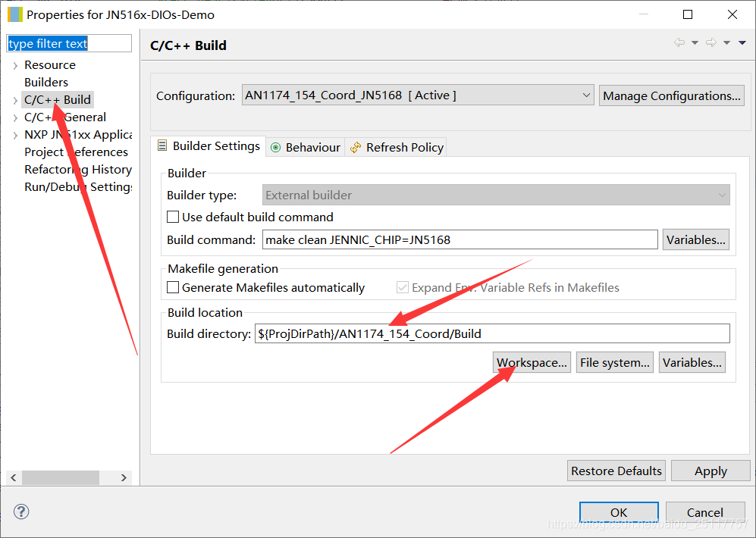Image resolution: width=756 pixels, height=538 pixels.
Task: Click the back navigation arrow icon
Action: [679, 43]
